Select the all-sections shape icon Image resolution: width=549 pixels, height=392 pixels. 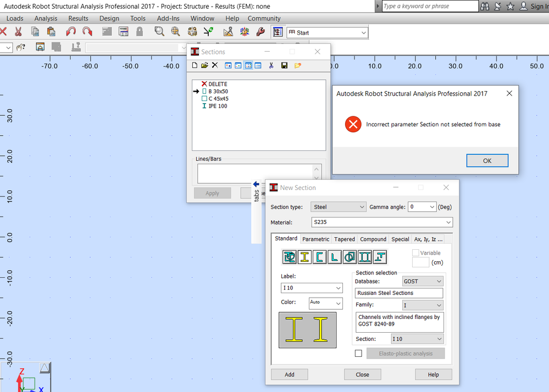pyautogui.click(x=290, y=257)
